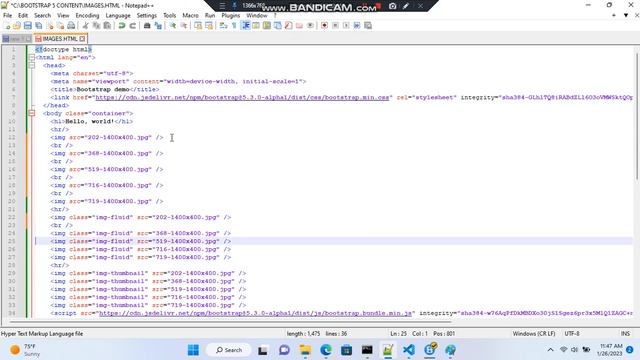Click the down-arrow document list button top right

click(626, 16)
